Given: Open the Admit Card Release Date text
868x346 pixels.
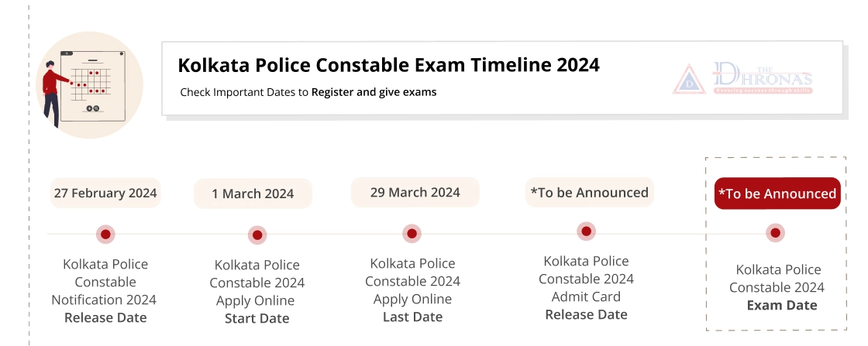Looking at the screenshot, I should (586, 287).
